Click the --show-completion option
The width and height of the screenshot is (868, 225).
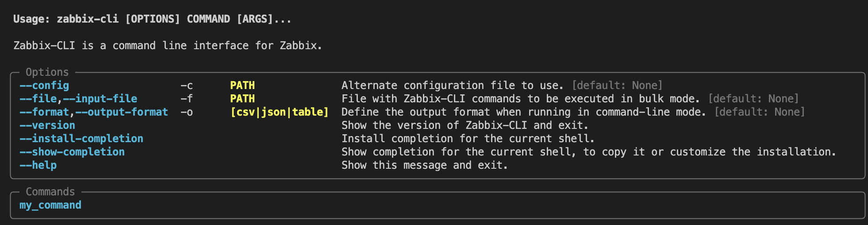(72, 152)
